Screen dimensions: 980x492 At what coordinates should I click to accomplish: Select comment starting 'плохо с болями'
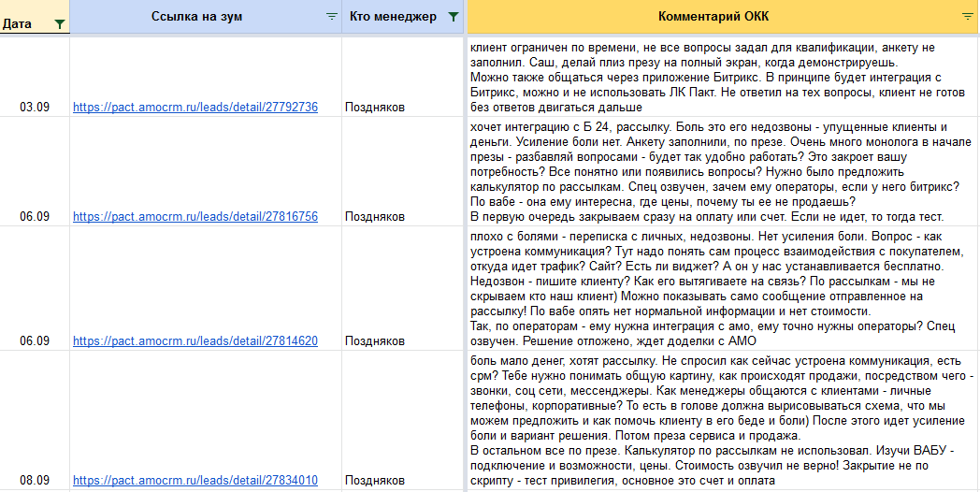(x=724, y=288)
